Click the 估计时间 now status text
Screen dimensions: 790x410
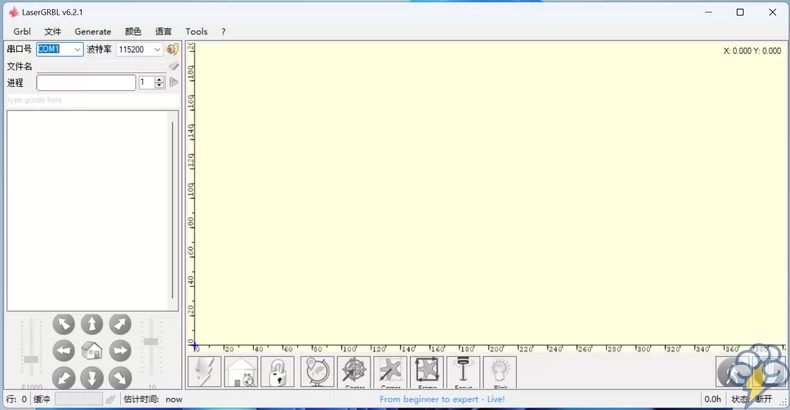[153, 399]
